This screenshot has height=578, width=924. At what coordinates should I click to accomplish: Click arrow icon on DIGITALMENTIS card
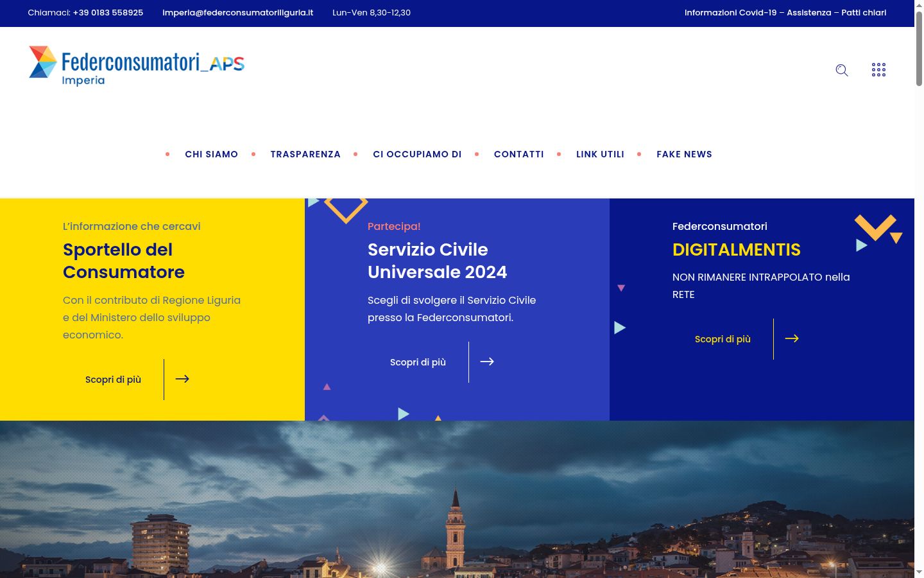[792, 338]
